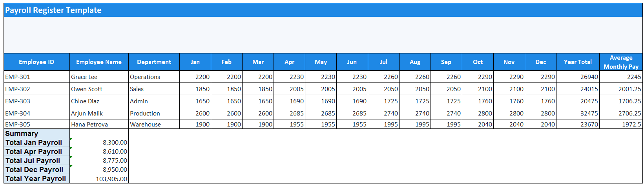644x187 pixels.
Task: Select the Payroll Register Template title cell
Action: [x=323, y=10]
